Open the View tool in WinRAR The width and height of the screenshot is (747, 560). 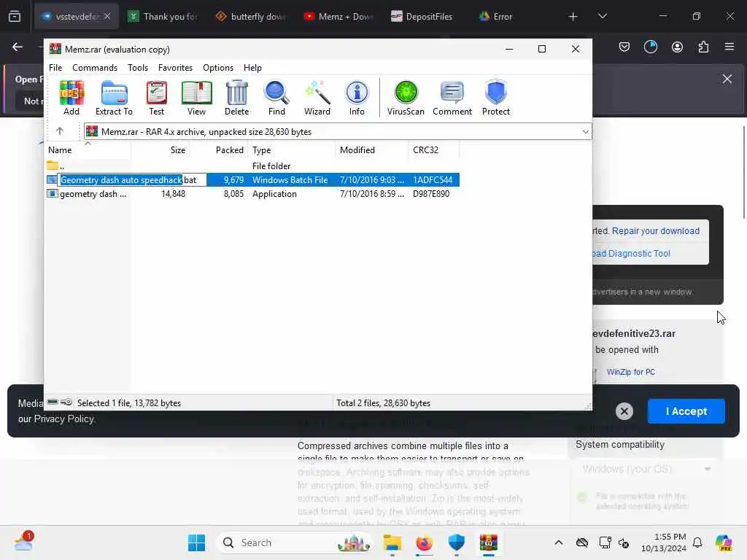[x=196, y=98]
